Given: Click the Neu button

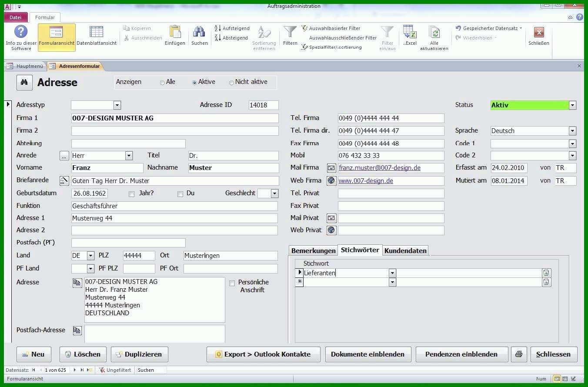Looking at the screenshot, I should click(x=33, y=354).
